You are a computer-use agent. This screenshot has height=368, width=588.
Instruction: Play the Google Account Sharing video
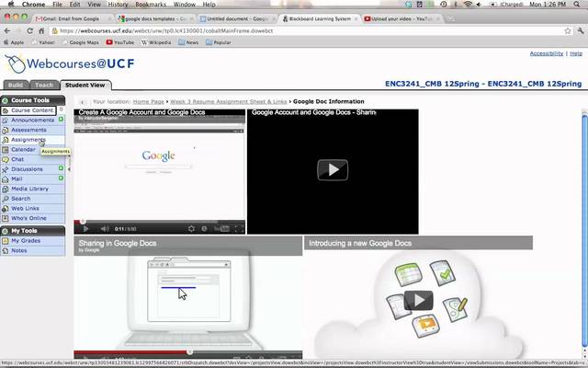pyautogui.click(x=333, y=169)
